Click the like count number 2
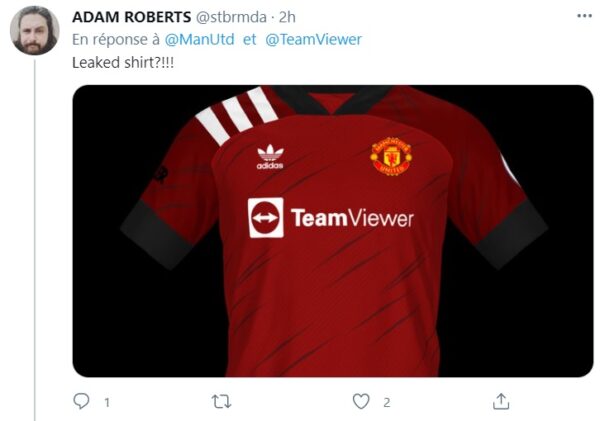This screenshot has height=421, width=600. [x=386, y=402]
